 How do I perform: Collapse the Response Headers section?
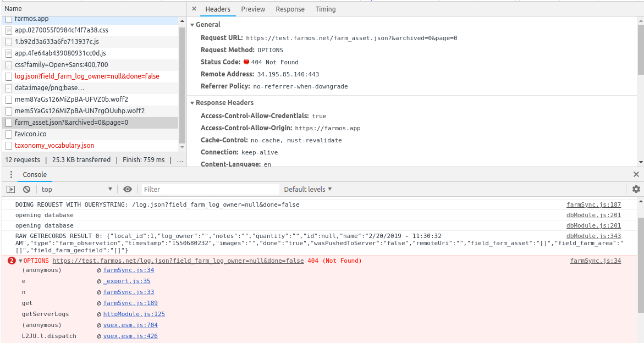tap(192, 103)
